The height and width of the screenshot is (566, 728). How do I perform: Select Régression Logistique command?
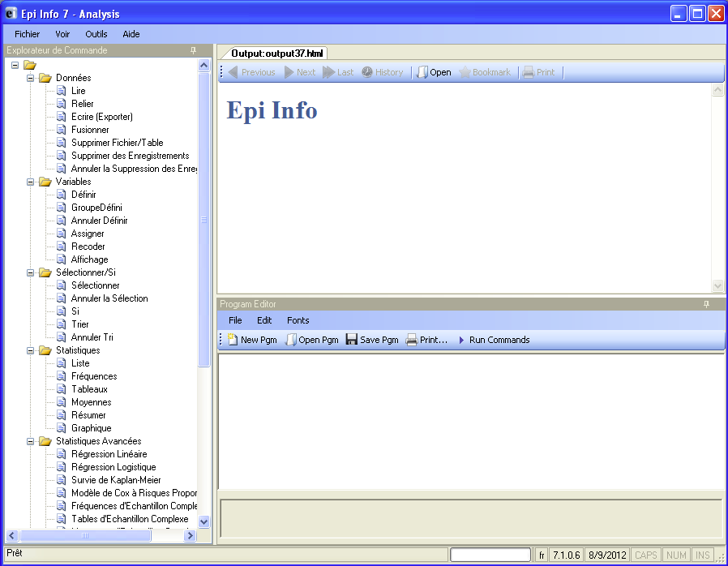113,468
